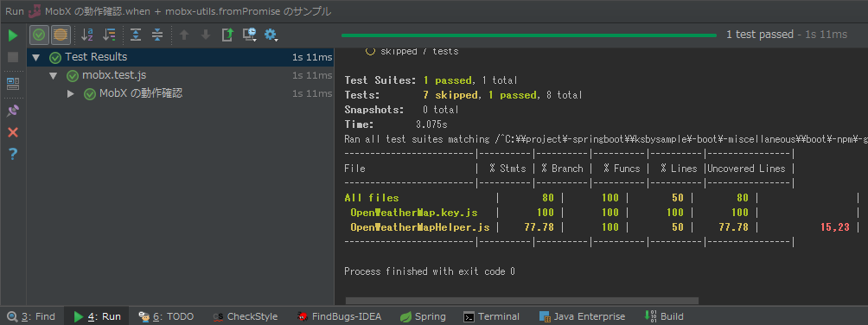Sort tests alphabetically
Screen dimensions: 868x325
[x=87, y=35]
